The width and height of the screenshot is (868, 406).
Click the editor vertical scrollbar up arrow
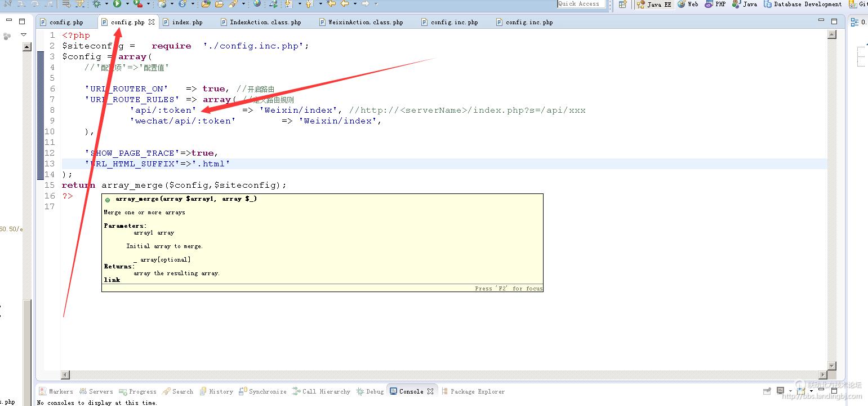(832, 35)
